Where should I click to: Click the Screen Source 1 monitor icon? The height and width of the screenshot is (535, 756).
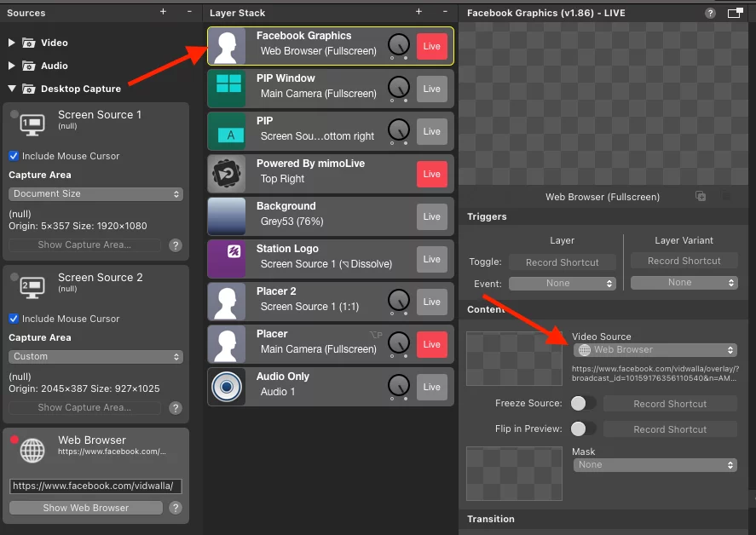tap(32, 124)
